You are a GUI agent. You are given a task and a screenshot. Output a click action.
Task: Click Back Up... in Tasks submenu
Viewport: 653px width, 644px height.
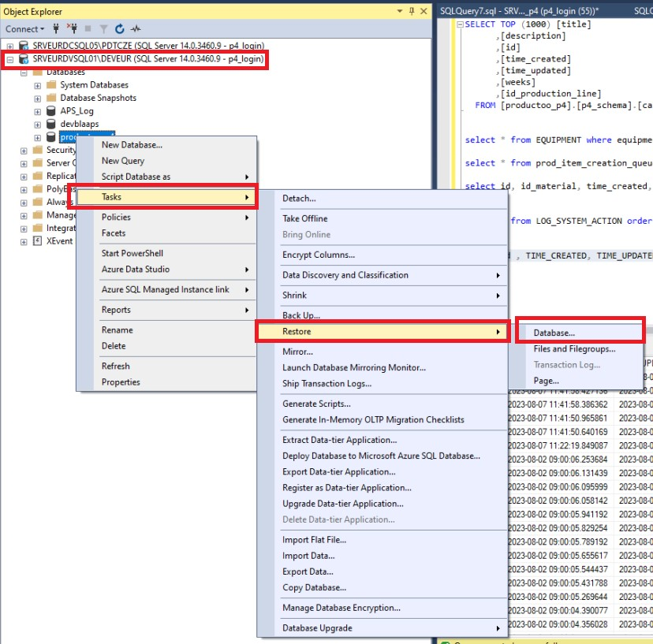301,315
